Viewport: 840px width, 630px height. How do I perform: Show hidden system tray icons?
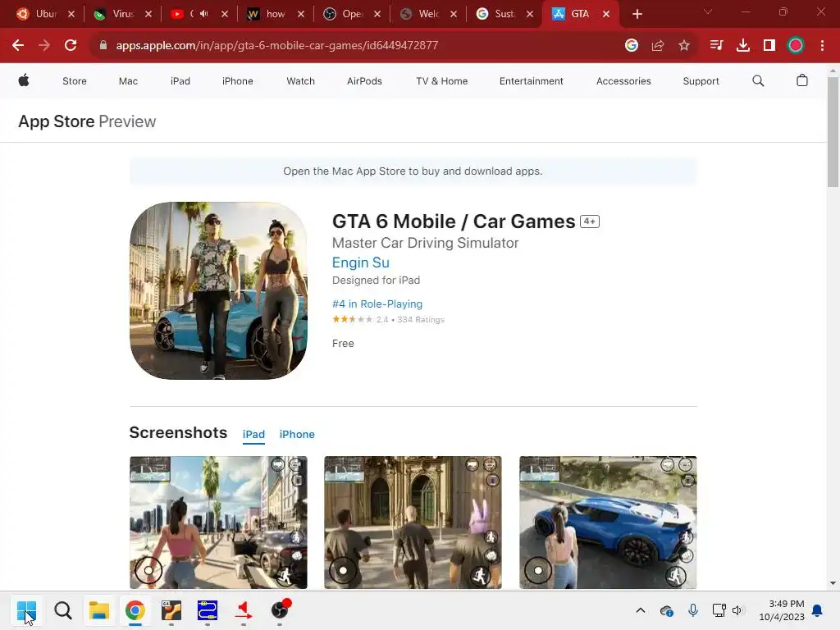(x=640, y=610)
